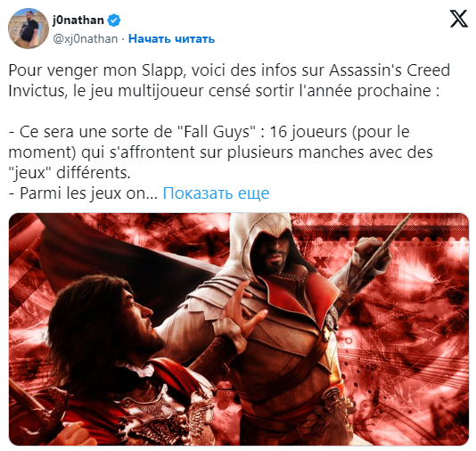
Task: Click "l'année prochaine" in the tweet
Action: [x=365, y=91]
